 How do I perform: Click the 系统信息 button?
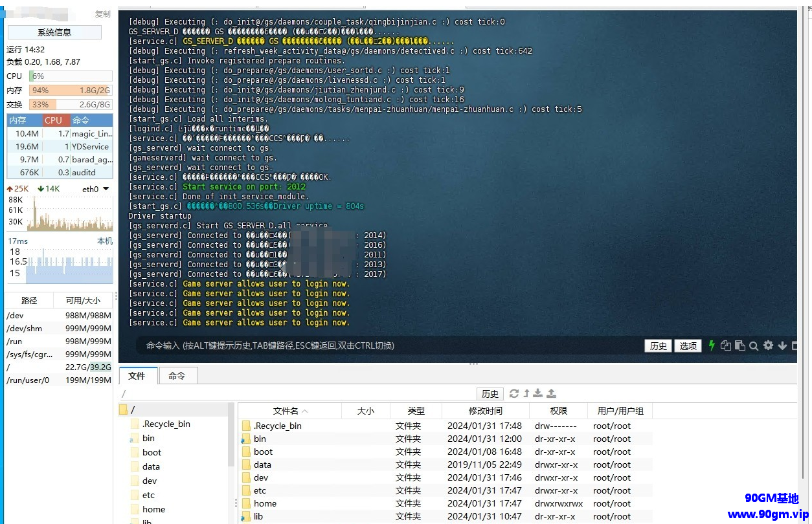pos(54,32)
